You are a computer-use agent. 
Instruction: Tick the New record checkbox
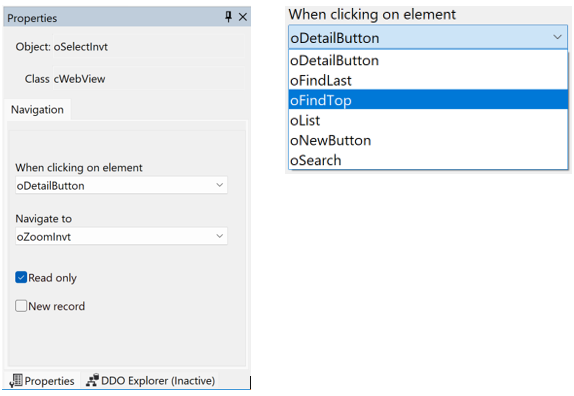pyautogui.click(x=21, y=306)
